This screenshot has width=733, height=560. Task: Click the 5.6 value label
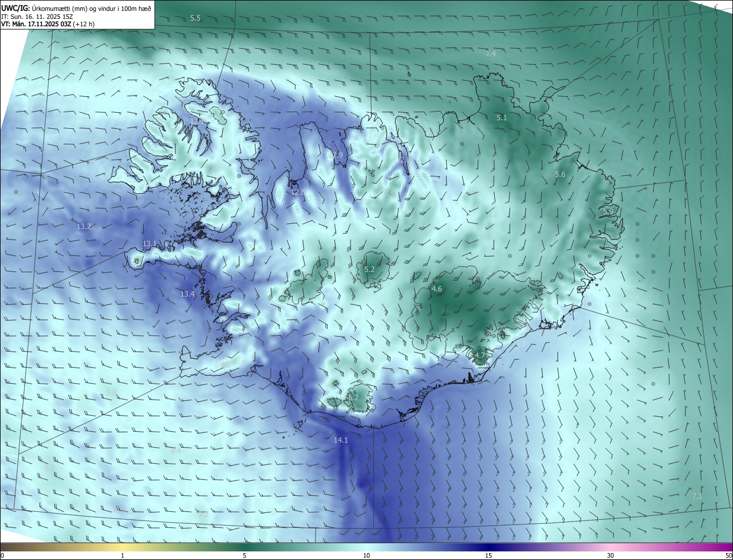pos(560,174)
